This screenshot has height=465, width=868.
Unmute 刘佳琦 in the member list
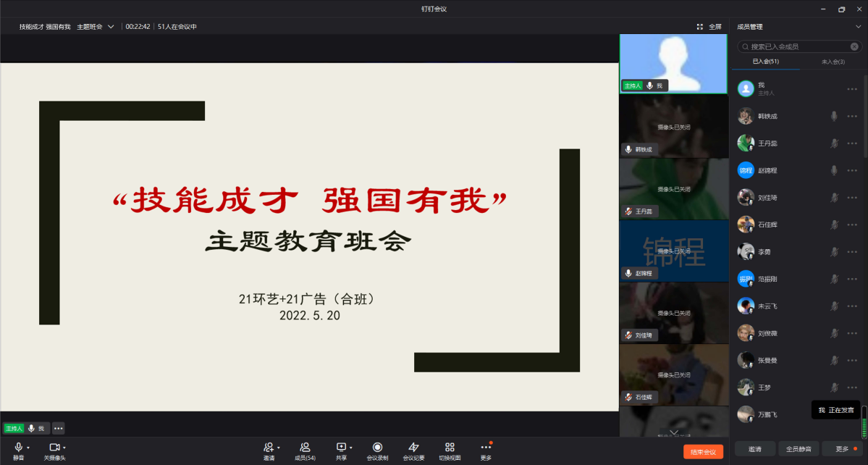834,198
